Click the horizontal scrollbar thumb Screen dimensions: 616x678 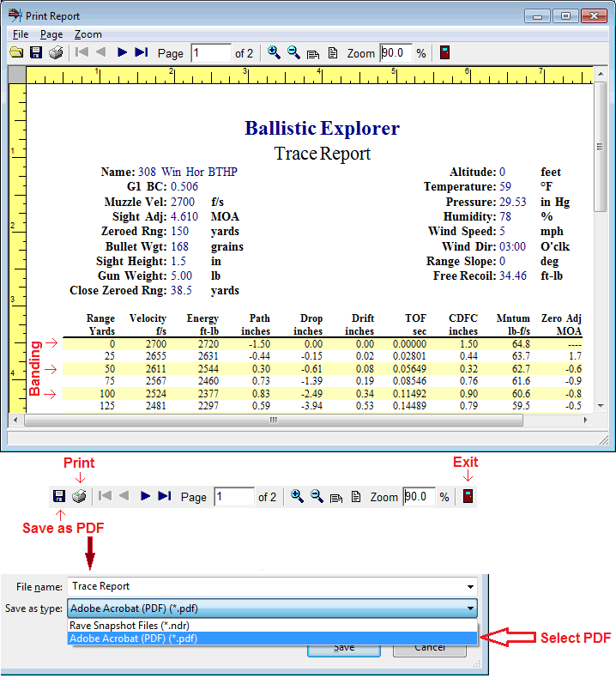273,420
